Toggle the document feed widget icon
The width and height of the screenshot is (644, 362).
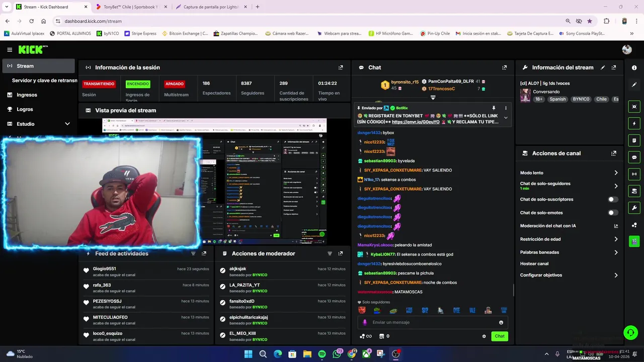pyautogui.click(x=634, y=140)
